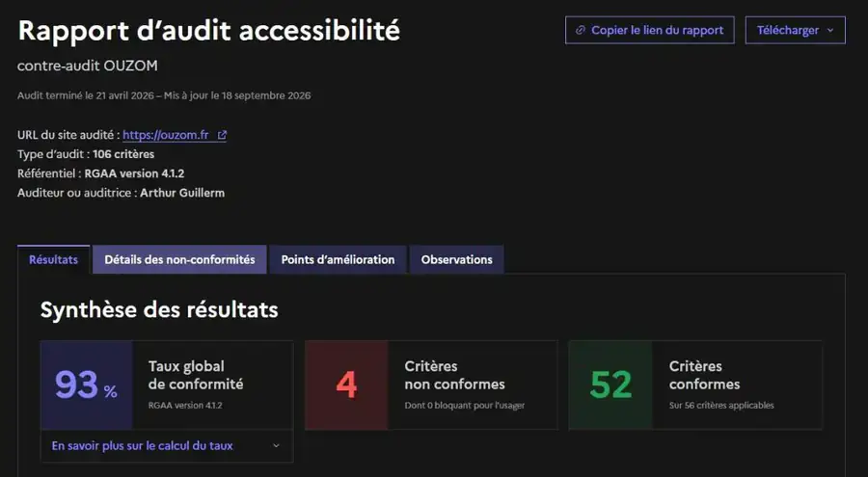The width and height of the screenshot is (868, 477).
Task: Select the Synthèse des résultats heading
Action: (x=159, y=310)
